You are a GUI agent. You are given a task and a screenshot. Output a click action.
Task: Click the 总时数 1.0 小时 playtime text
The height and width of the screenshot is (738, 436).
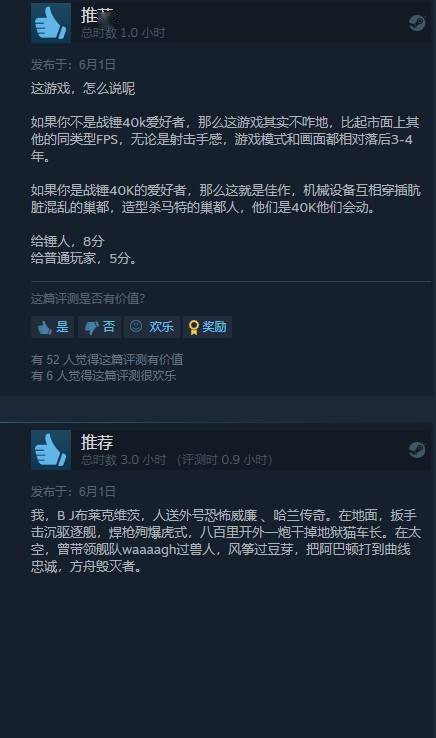123,33
